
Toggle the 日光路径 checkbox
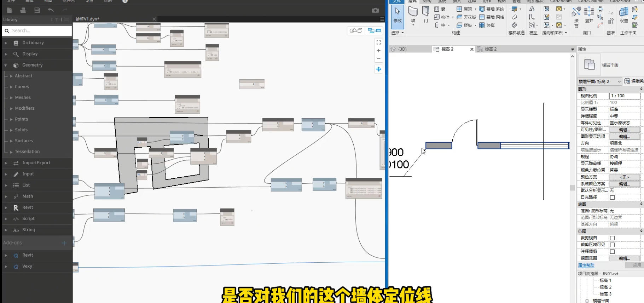612,198
